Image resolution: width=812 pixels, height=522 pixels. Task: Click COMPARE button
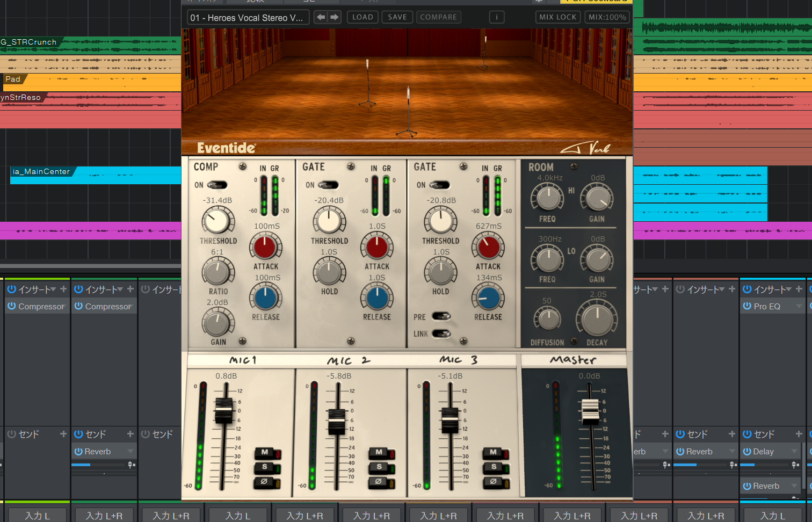[438, 17]
